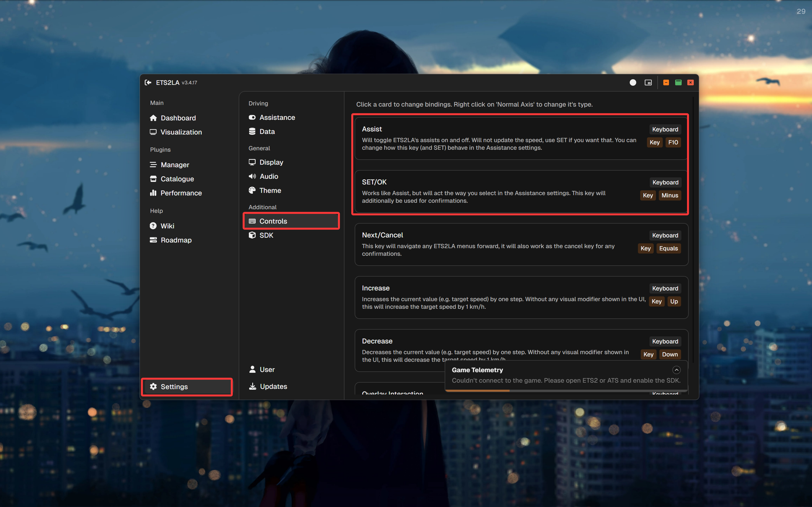Change the Next/Cancel binding via its title
Screen dimensions: 812x507
(x=382, y=235)
